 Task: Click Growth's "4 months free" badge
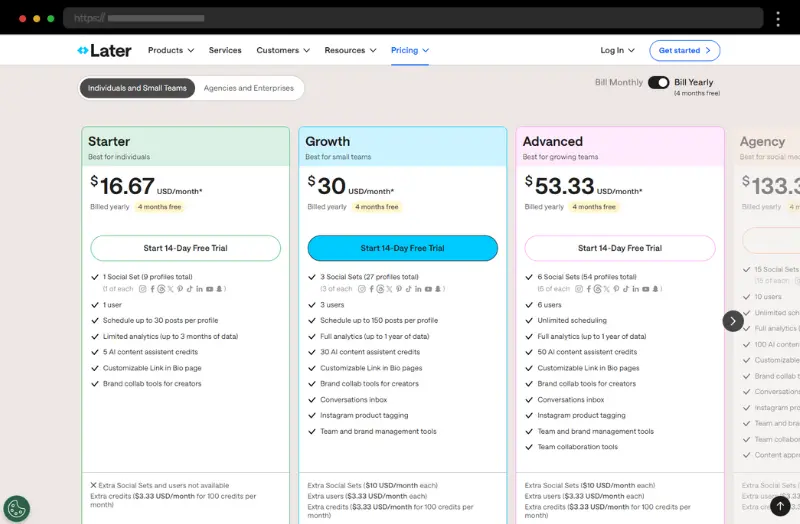click(377, 207)
